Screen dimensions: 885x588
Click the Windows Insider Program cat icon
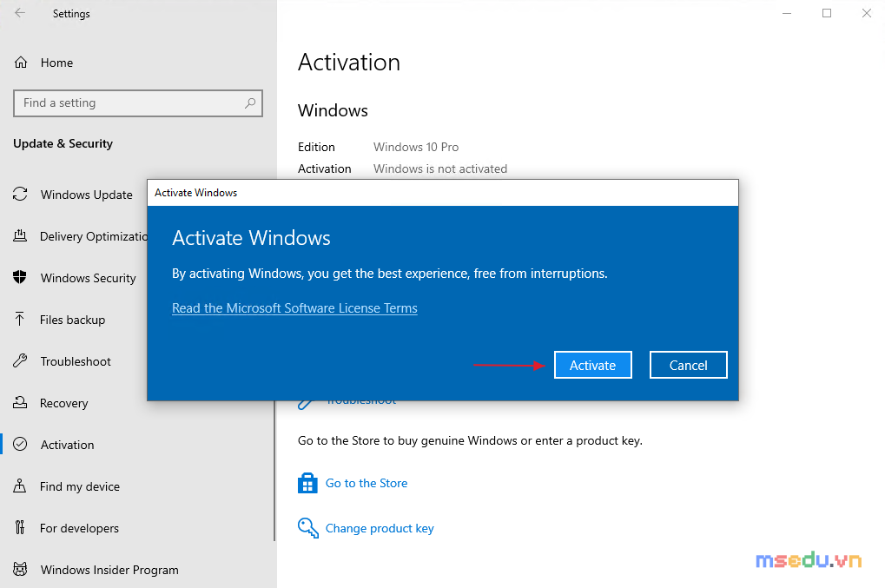click(20, 569)
